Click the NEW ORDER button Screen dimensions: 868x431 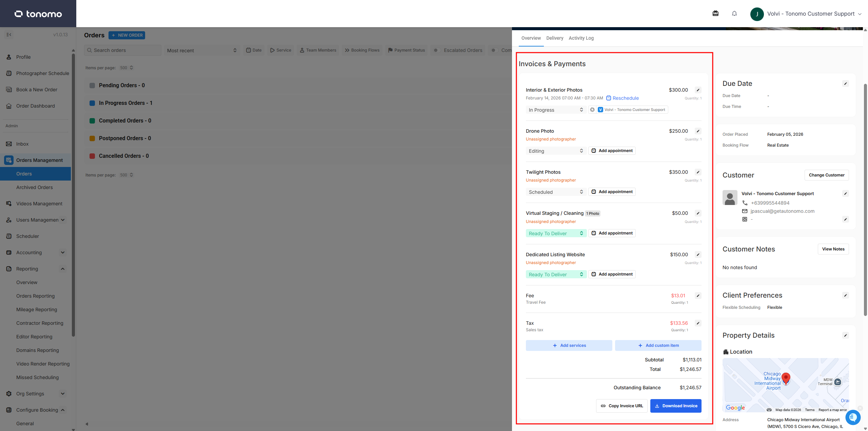point(127,35)
